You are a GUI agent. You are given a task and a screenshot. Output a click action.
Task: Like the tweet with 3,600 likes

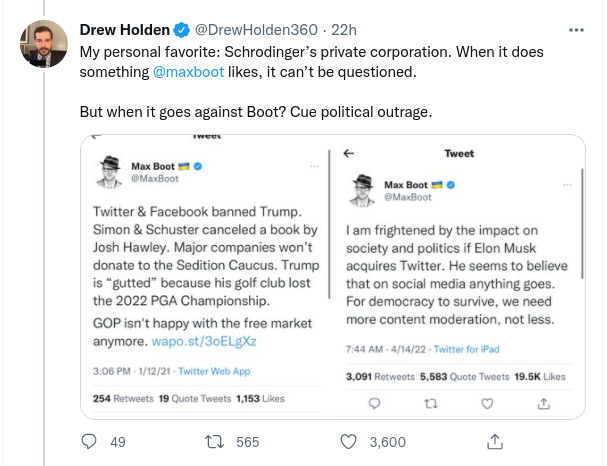(350, 441)
